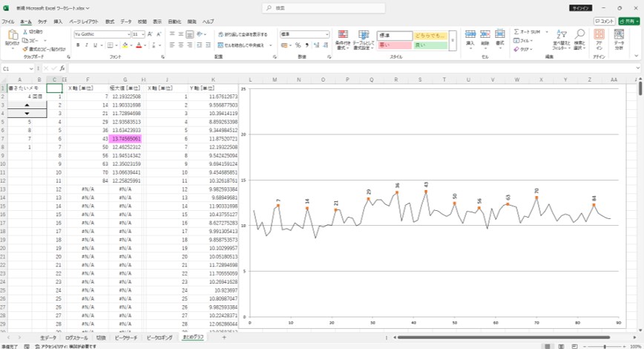The width and height of the screenshot is (644, 349).
Task: Toggle align text left
Action: coord(172,45)
